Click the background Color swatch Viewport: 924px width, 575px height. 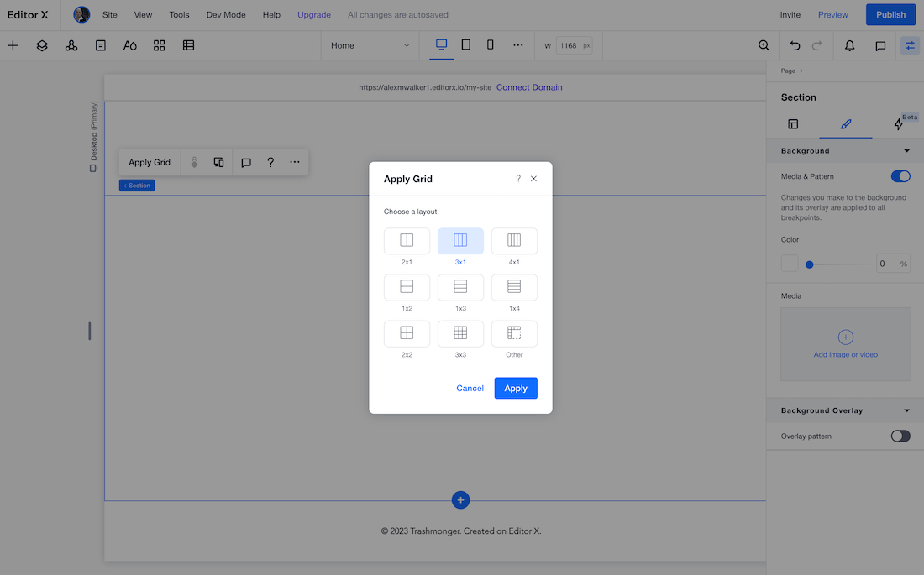[790, 264]
